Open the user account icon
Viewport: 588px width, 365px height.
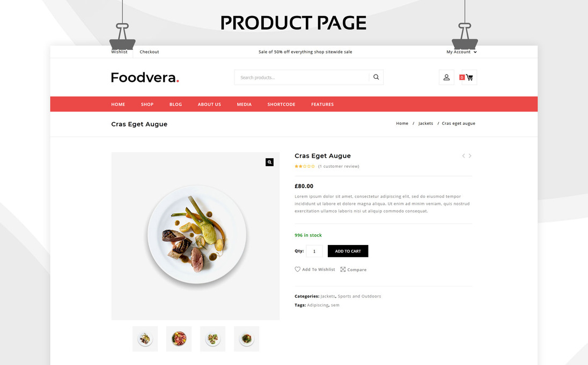coord(446,78)
